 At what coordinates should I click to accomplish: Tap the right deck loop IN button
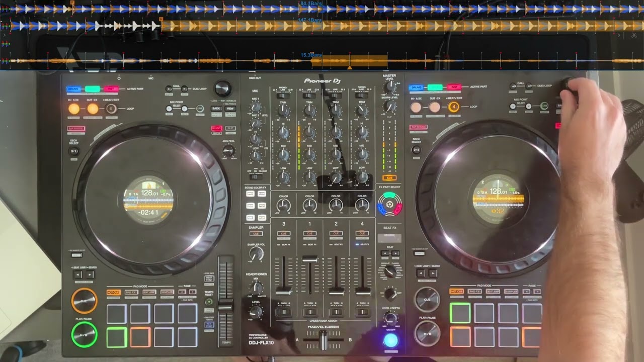(416, 107)
